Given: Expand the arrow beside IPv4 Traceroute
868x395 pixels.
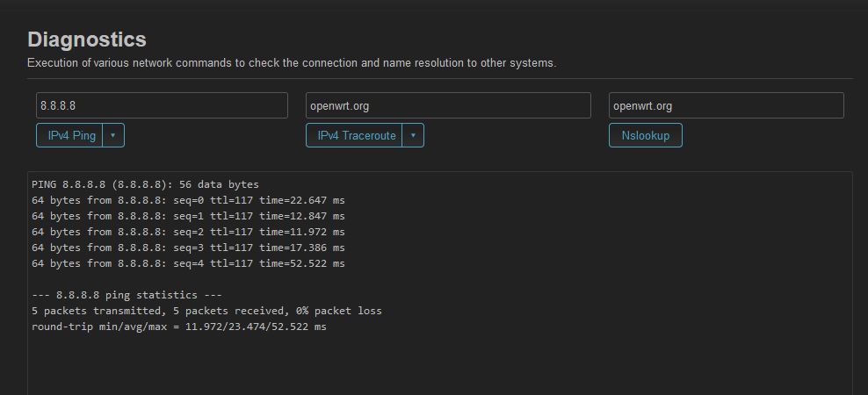Looking at the screenshot, I should 413,135.
